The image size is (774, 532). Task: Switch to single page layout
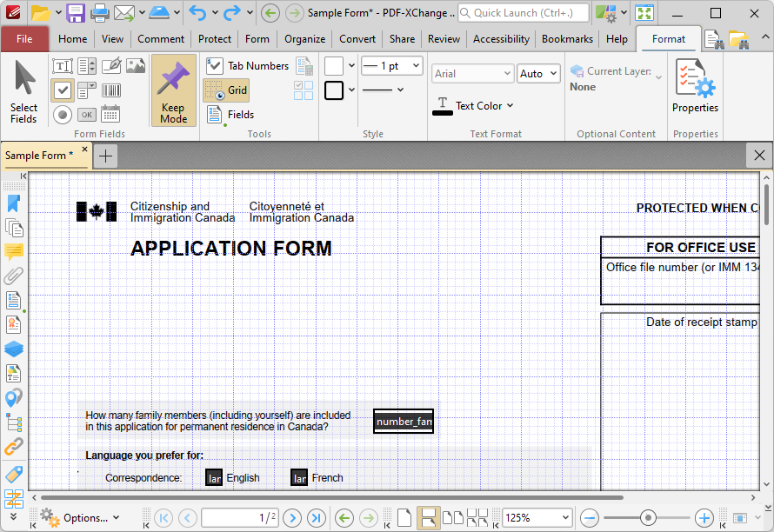pos(404,518)
